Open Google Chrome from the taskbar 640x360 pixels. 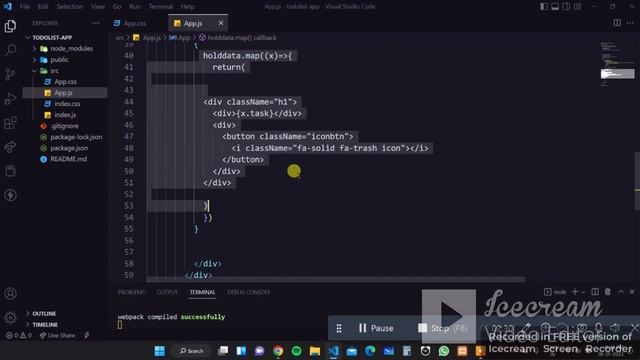pyautogui.click(x=278, y=351)
